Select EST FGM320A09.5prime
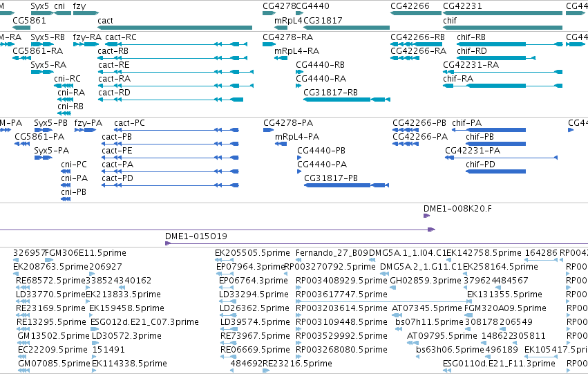588x374 pixels. click(467, 315)
